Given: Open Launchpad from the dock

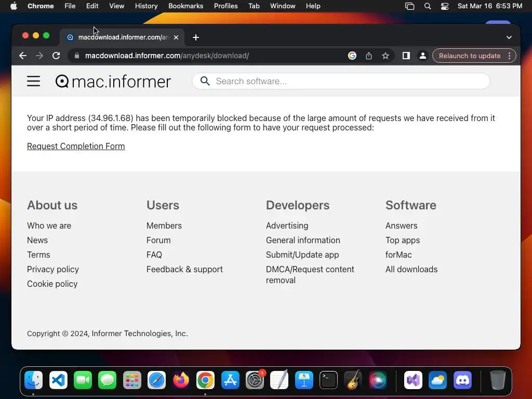Looking at the screenshot, I should click(x=132, y=380).
